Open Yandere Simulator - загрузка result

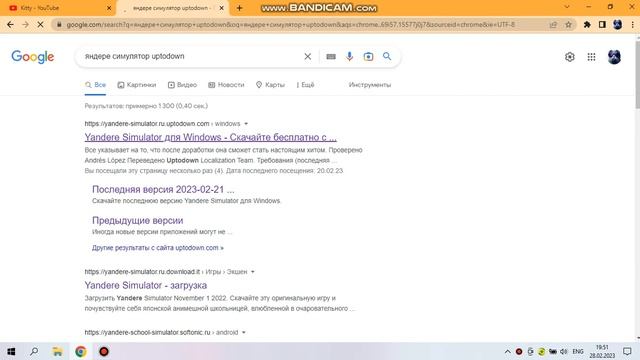(x=146, y=285)
